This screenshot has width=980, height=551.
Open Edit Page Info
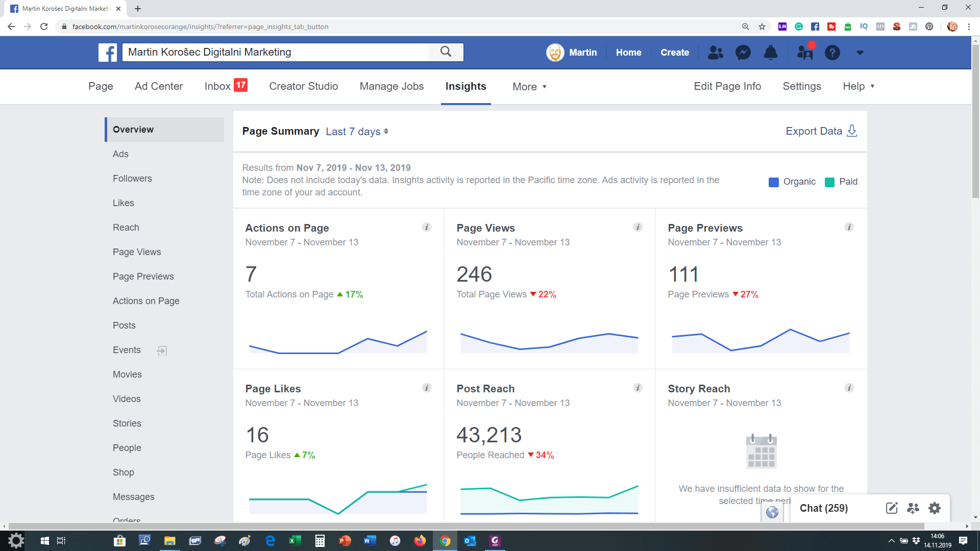[x=727, y=86]
